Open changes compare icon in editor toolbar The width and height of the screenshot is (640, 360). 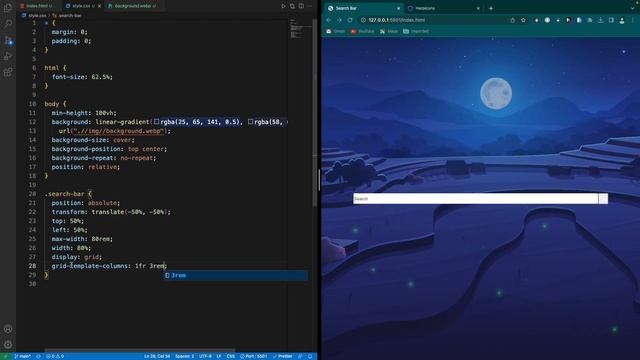[292, 6]
